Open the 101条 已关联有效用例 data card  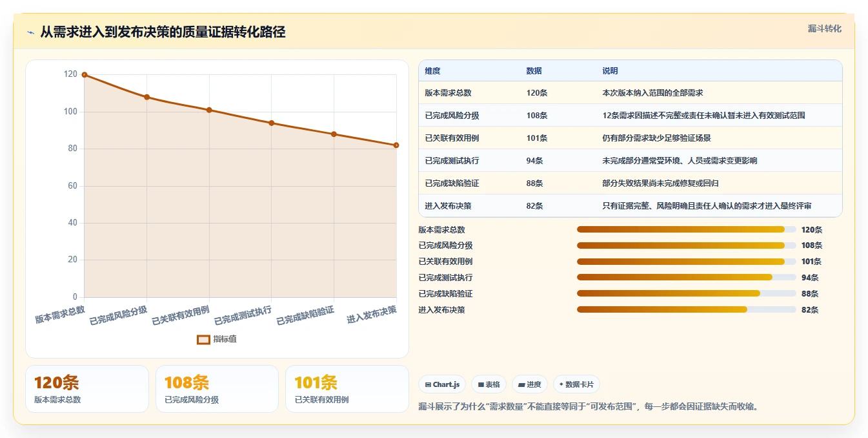click(x=347, y=389)
